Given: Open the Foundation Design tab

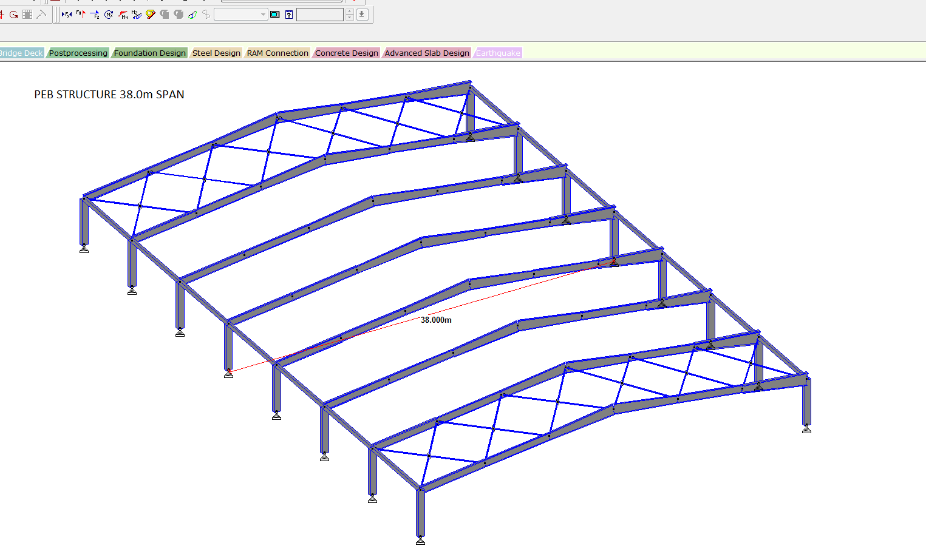Looking at the screenshot, I should [x=149, y=53].
